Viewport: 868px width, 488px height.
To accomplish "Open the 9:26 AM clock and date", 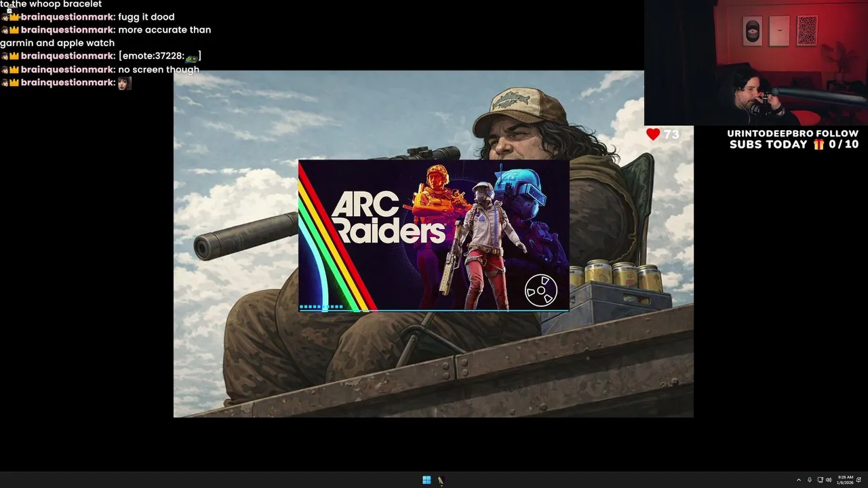I will click(846, 480).
